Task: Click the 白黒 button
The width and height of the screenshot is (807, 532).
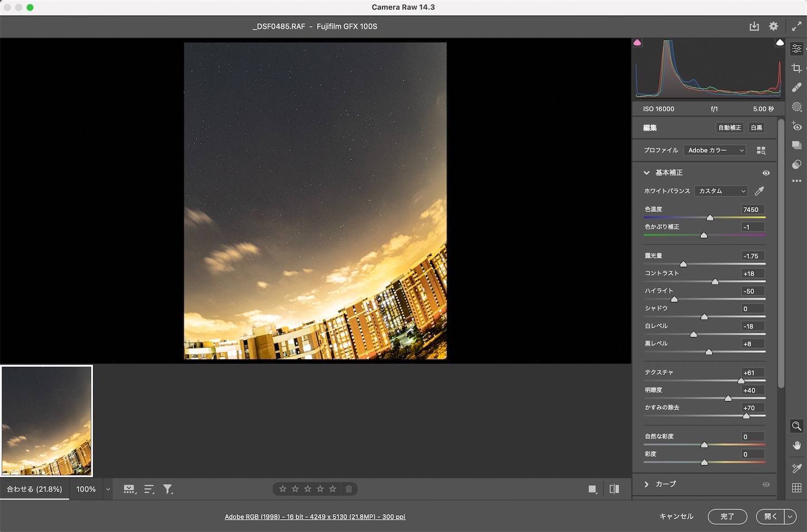Action: tap(756, 128)
